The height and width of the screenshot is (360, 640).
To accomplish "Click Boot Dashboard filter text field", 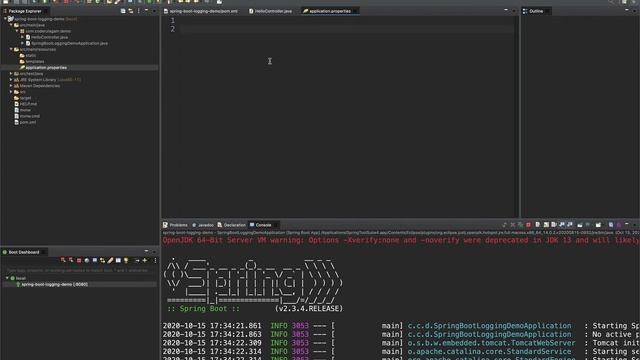I will pos(80,270).
